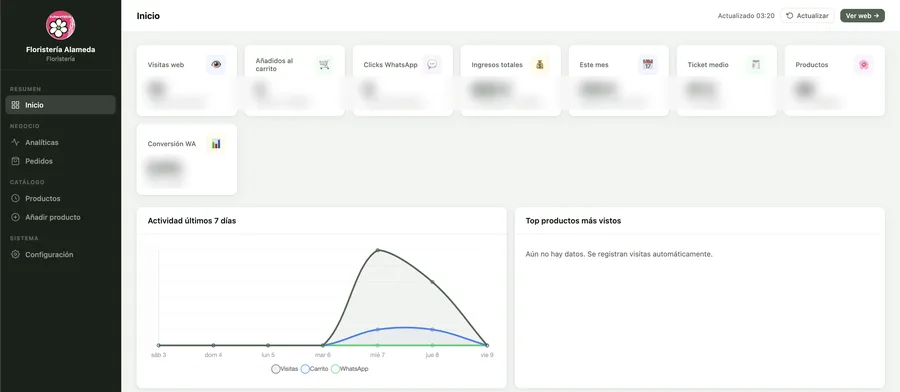Click the Actualizar refresh button

807,16
